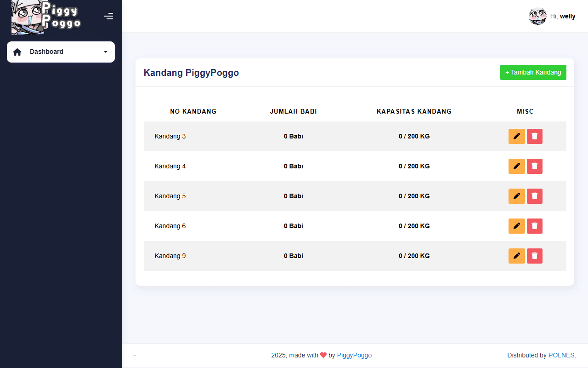
Task: Click the Kandang PiggyPoggo card title
Action: coord(191,73)
